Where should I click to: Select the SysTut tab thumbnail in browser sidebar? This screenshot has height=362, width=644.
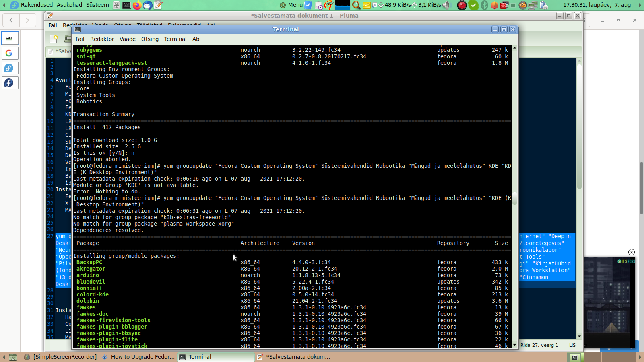pos(10,38)
